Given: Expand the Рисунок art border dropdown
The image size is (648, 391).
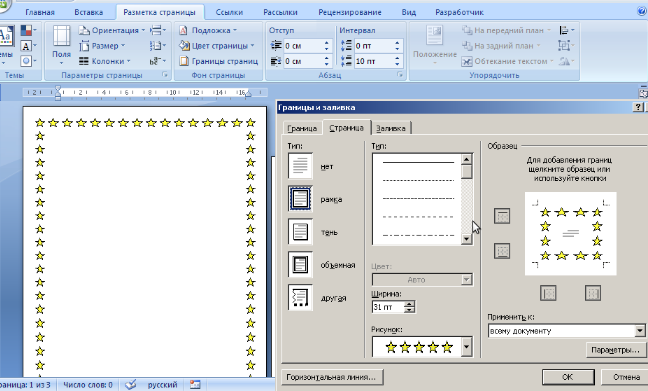Looking at the screenshot, I should (x=467, y=347).
